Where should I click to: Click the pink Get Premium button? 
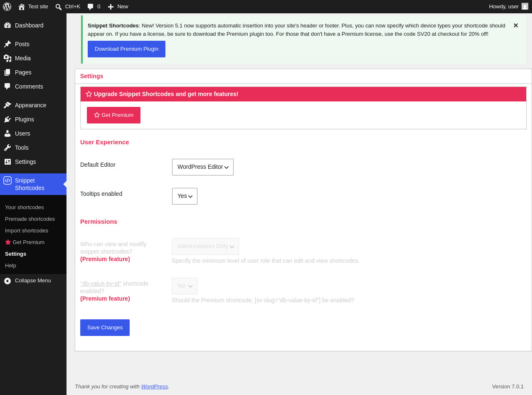(113, 115)
